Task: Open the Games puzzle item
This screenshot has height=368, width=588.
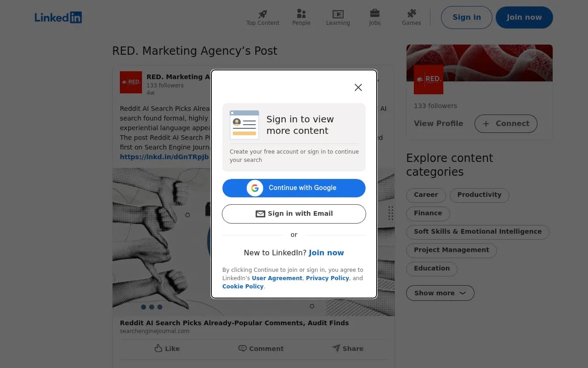Action: pyautogui.click(x=412, y=17)
